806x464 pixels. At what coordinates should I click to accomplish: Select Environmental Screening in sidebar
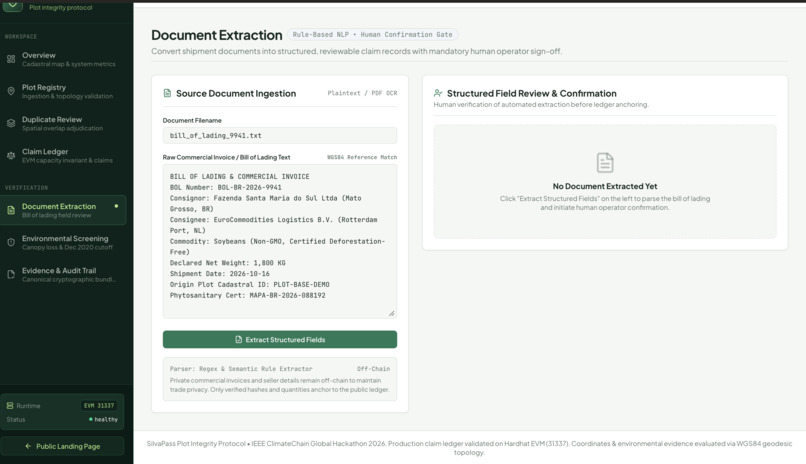(63, 243)
